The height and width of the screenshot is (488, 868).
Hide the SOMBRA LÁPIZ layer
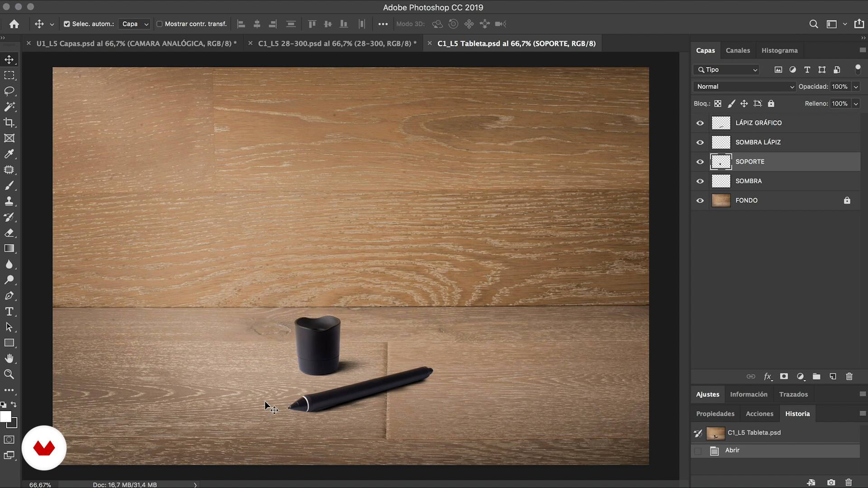700,142
